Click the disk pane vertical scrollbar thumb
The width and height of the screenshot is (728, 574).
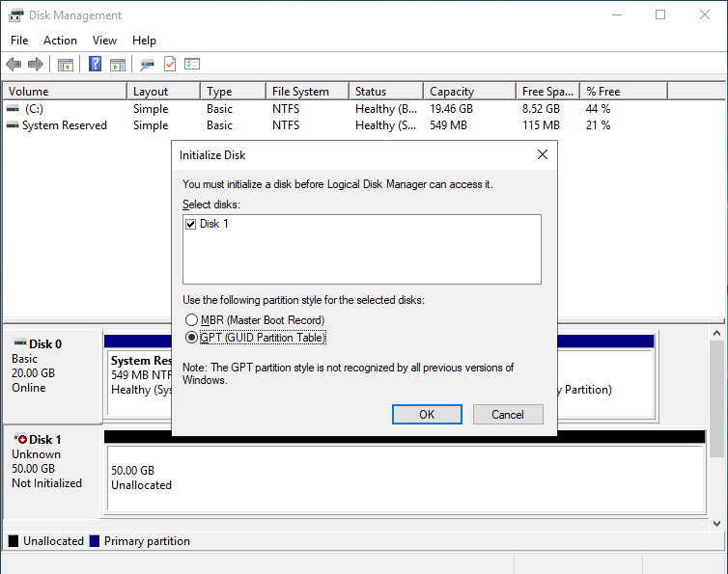pos(716,398)
